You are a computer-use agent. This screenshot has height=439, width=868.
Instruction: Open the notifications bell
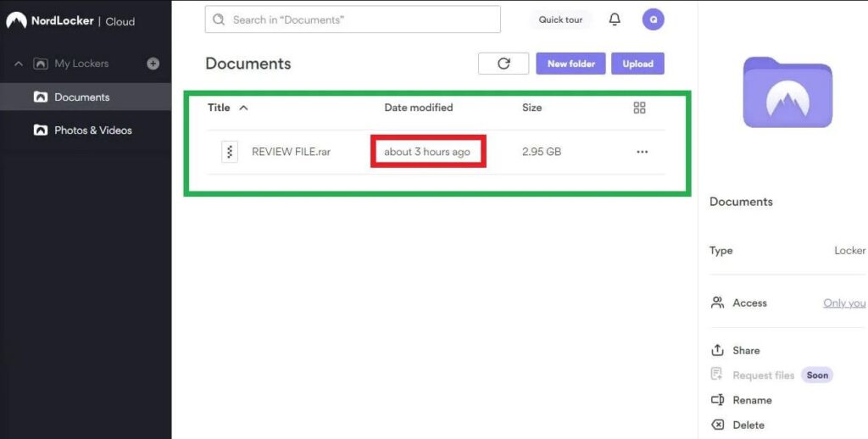615,19
